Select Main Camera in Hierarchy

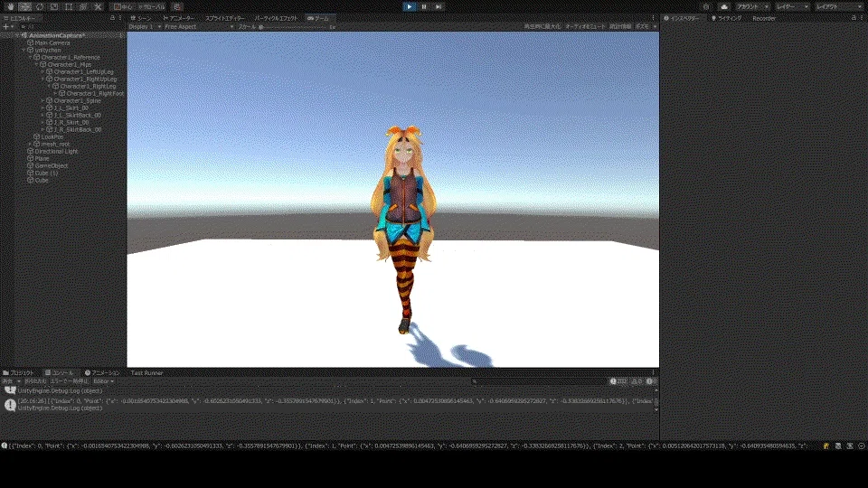pyautogui.click(x=52, y=42)
